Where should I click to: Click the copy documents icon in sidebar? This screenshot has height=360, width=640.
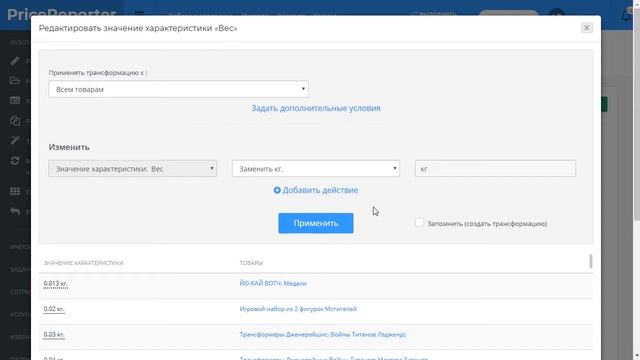coord(15,120)
